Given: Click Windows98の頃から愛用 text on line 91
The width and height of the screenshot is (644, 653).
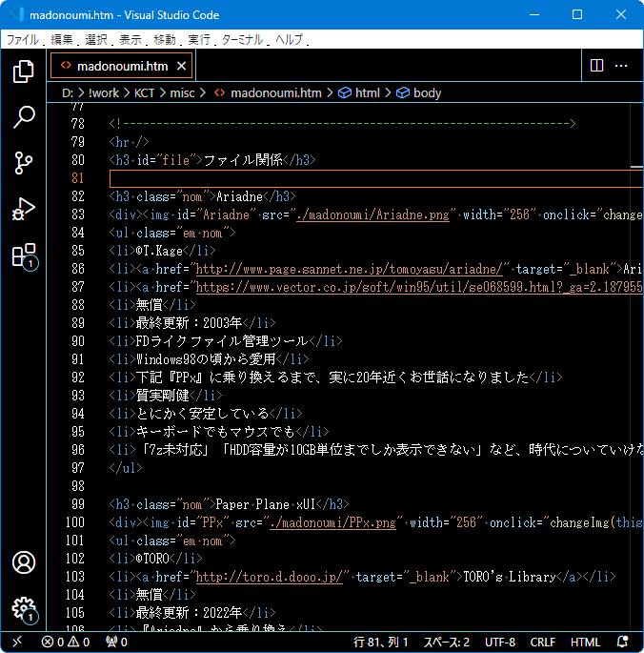Looking at the screenshot, I should click(x=206, y=359).
